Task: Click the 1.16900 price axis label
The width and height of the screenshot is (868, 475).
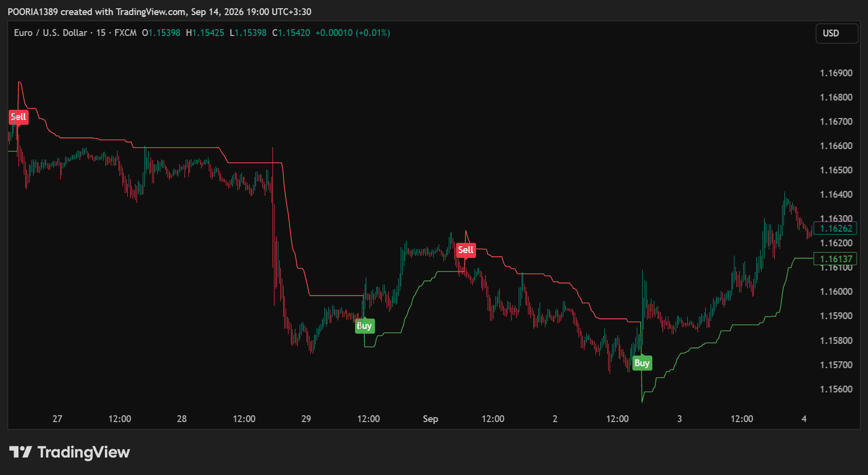Action: (x=836, y=73)
